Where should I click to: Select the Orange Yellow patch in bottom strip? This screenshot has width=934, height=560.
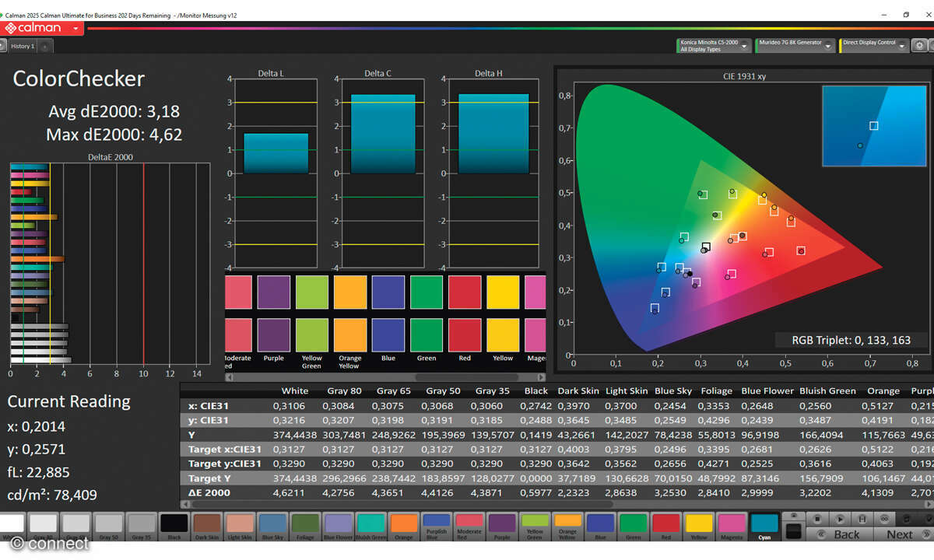click(567, 525)
